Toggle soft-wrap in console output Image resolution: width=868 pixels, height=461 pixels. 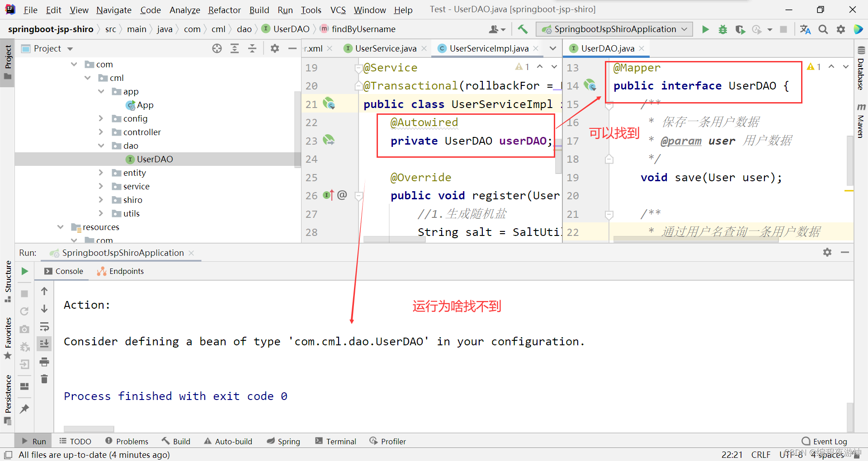[x=44, y=327]
